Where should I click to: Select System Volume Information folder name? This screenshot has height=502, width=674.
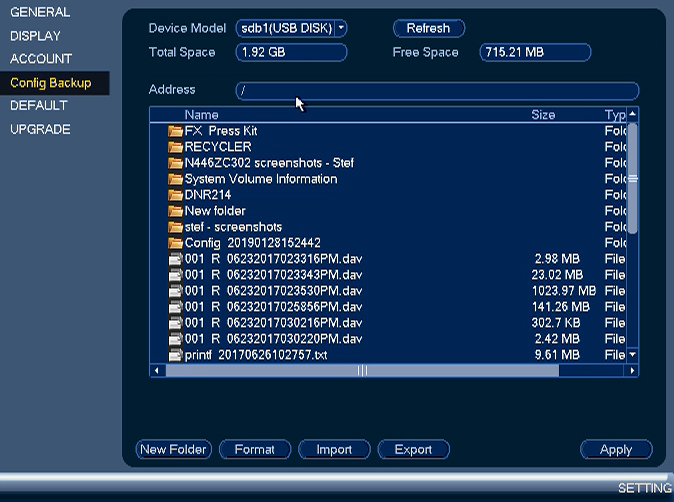[261, 179]
